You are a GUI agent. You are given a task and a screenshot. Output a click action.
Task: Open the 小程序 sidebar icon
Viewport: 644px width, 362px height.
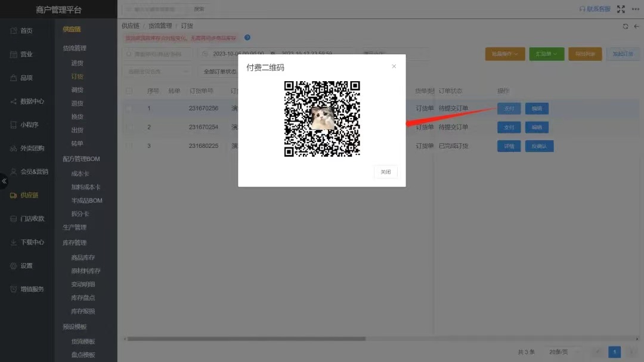[14, 125]
